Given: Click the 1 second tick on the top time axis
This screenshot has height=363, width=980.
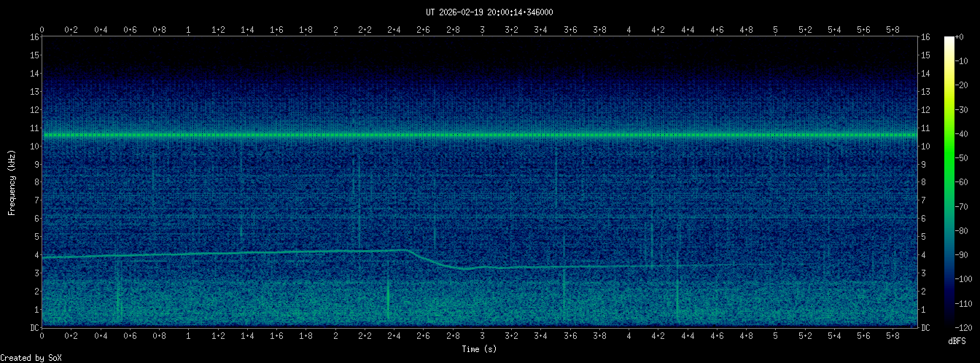Looking at the screenshot, I should coord(189,30).
